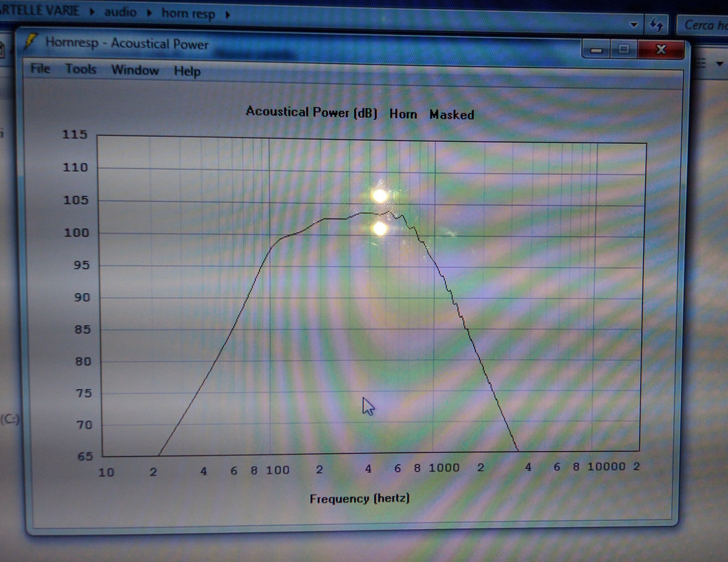The image size is (728, 562).
Task: Click the Explorer search field 'Cerca'
Action: 703,25
